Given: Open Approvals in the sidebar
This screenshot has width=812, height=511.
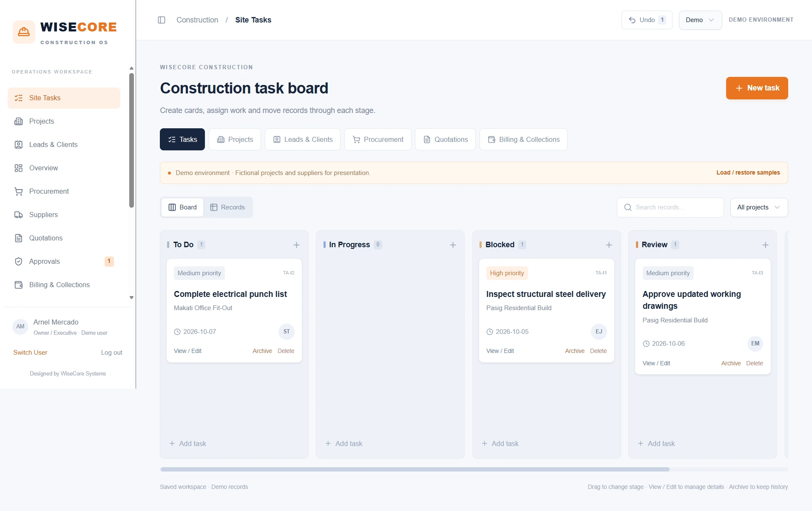Looking at the screenshot, I should (x=64, y=262).
